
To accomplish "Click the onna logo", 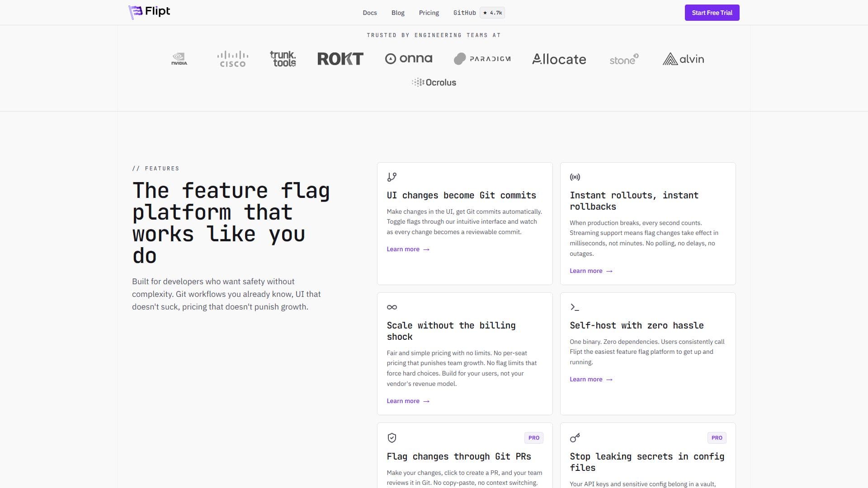I will [409, 59].
